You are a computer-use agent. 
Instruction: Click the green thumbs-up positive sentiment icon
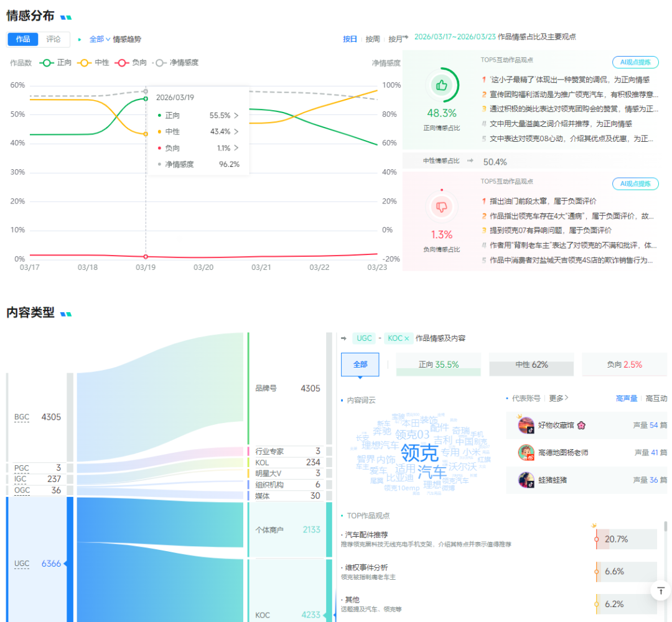point(442,85)
